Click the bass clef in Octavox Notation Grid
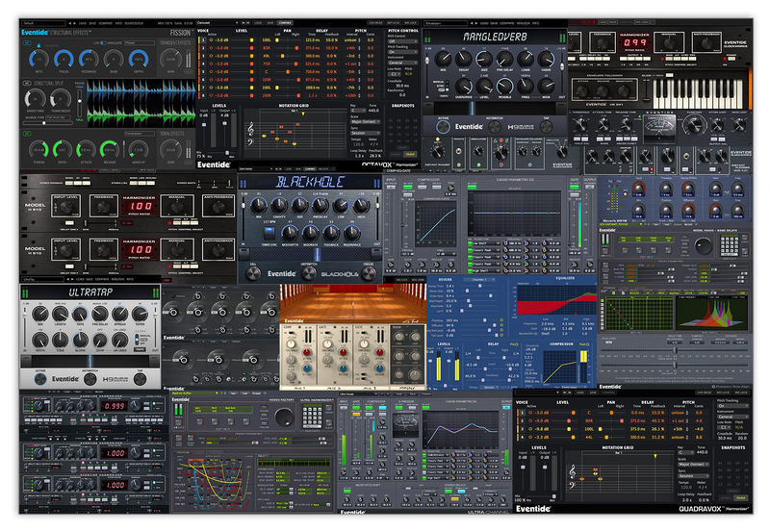 click(250, 141)
